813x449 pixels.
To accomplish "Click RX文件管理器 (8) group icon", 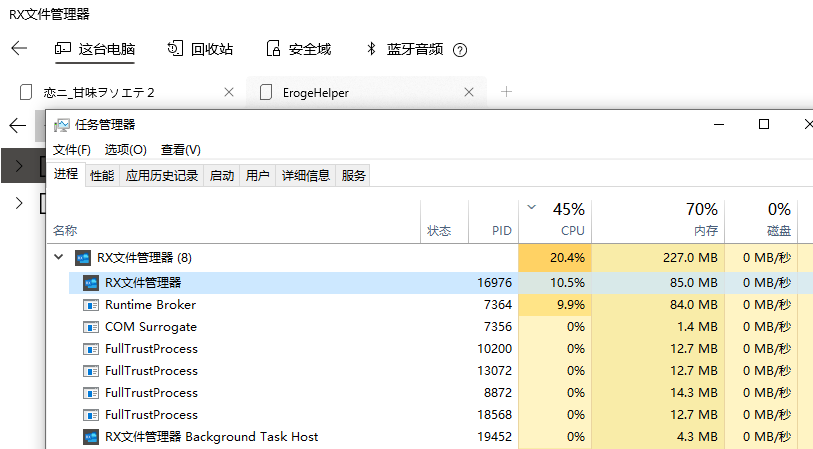I will (83, 258).
